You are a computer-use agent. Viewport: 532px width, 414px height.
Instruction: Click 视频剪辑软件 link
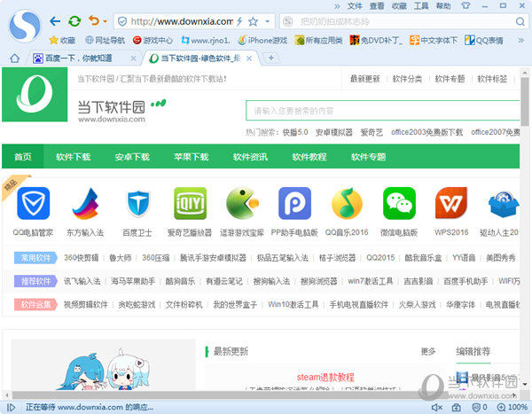pyautogui.click(x=86, y=305)
